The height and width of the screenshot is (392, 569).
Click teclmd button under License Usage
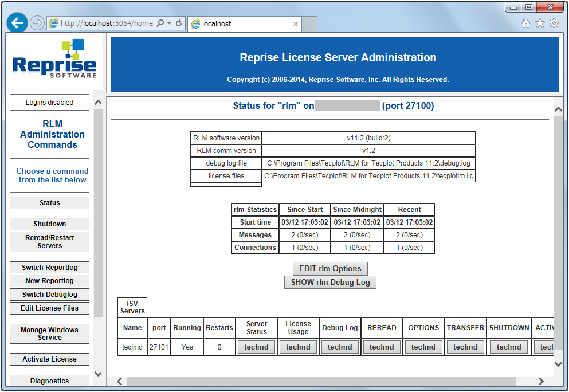(x=298, y=347)
